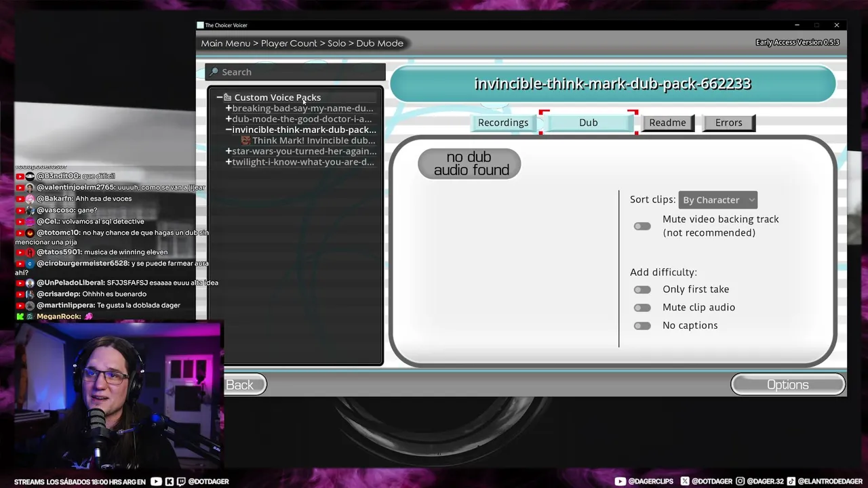Click the Back button

pyautogui.click(x=242, y=385)
